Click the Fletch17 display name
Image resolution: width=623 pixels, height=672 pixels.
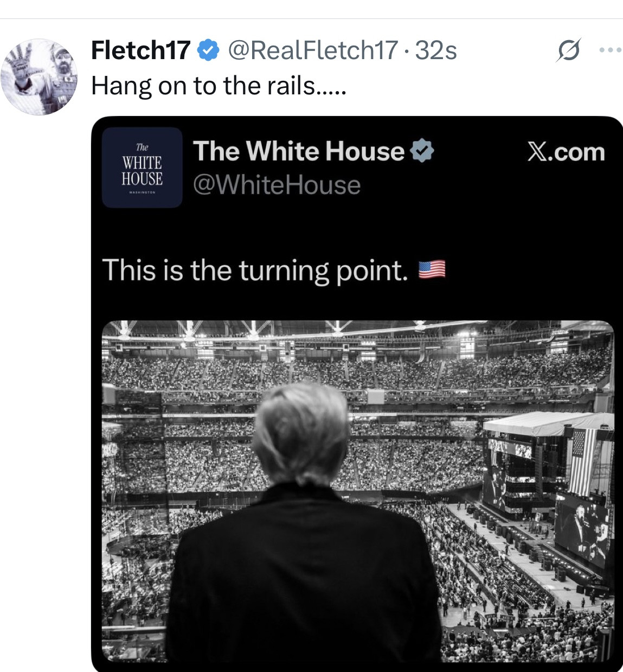click(140, 50)
